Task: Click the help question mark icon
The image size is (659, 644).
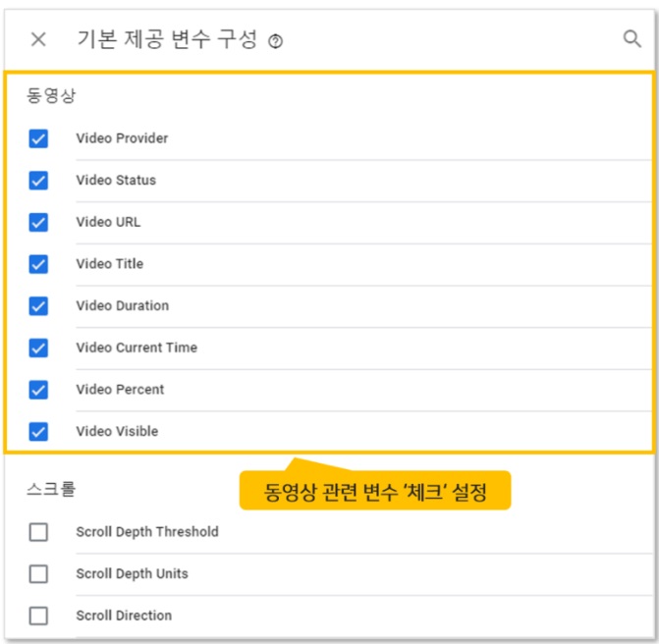Action: [276, 41]
